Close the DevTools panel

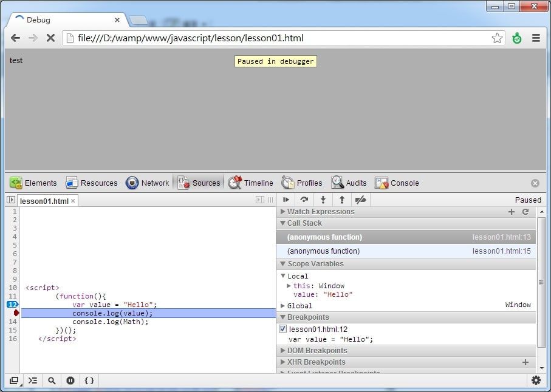(535, 183)
